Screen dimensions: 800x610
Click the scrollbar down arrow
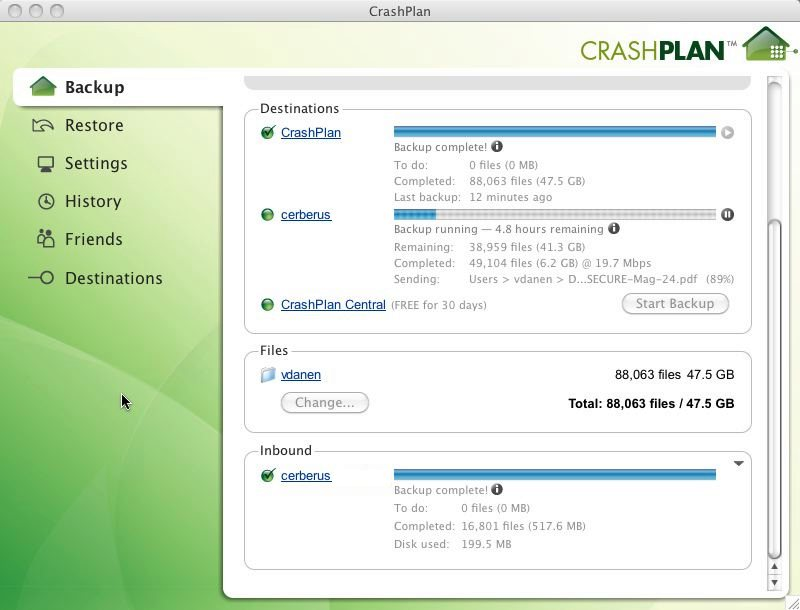(x=774, y=582)
